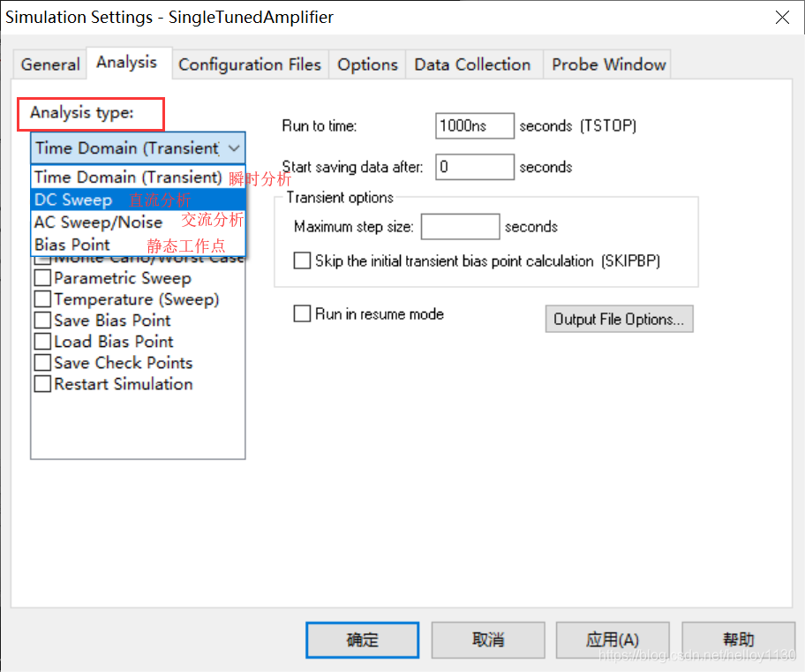Viewport: 805px width, 672px height.
Task: Tick the Run in resume mode checkbox
Action: pos(302,313)
